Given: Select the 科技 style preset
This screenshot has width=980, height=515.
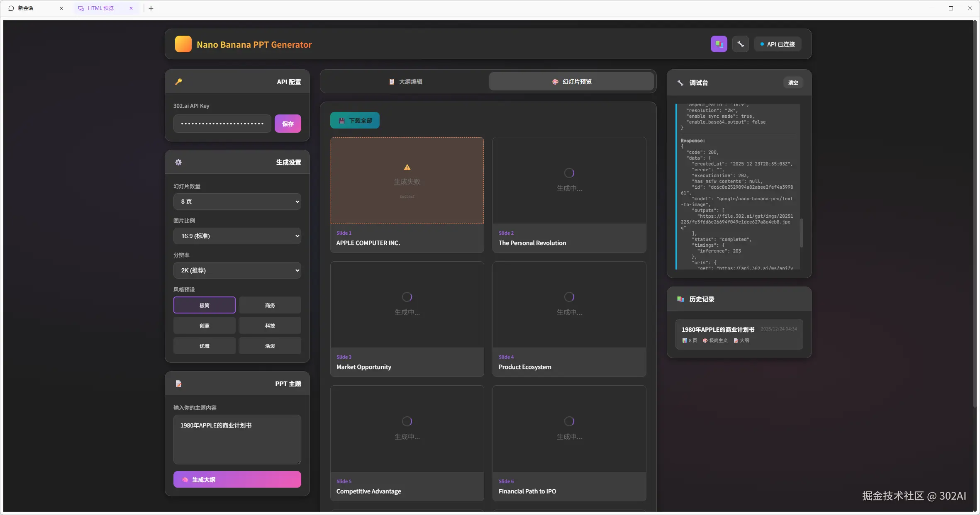Looking at the screenshot, I should 270,326.
